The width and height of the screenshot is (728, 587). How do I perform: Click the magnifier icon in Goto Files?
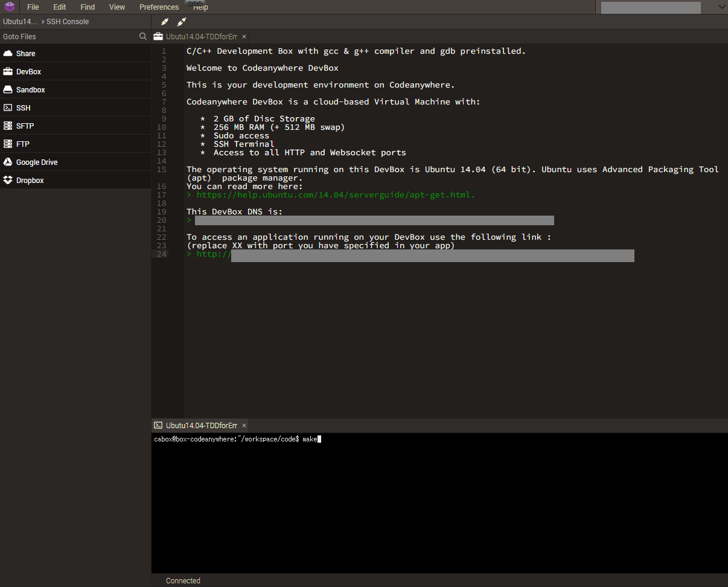tap(143, 36)
